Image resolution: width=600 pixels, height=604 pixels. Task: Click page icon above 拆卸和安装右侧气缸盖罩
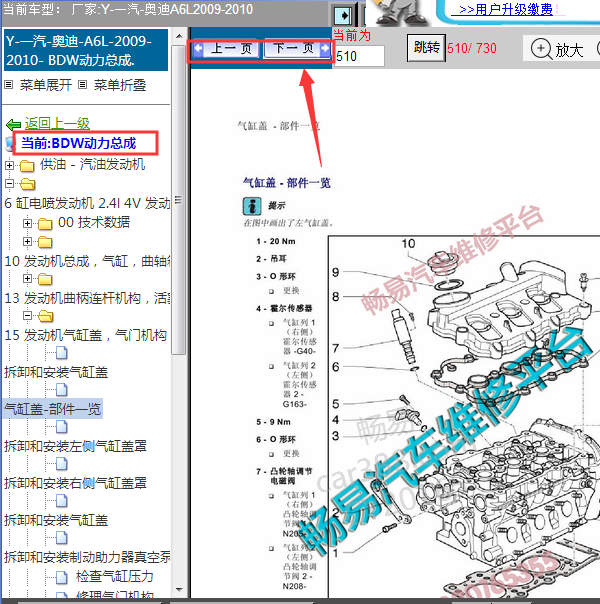pyautogui.click(x=62, y=463)
